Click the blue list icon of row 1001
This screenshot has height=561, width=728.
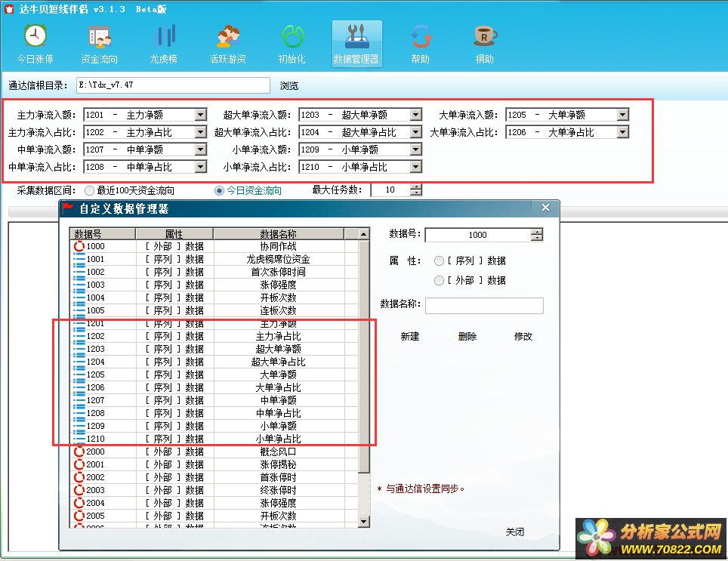click(79, 259)
